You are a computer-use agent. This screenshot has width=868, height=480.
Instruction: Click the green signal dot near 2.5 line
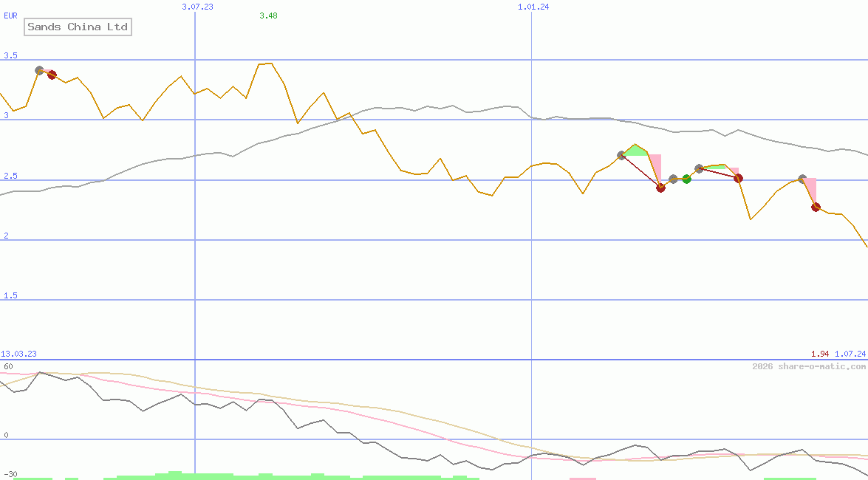[686, 179]
